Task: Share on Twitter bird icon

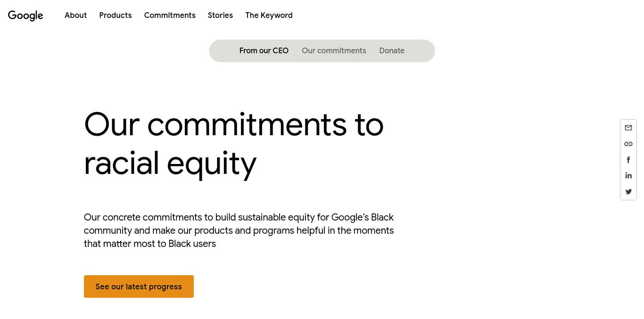Action: pos(628,191)
